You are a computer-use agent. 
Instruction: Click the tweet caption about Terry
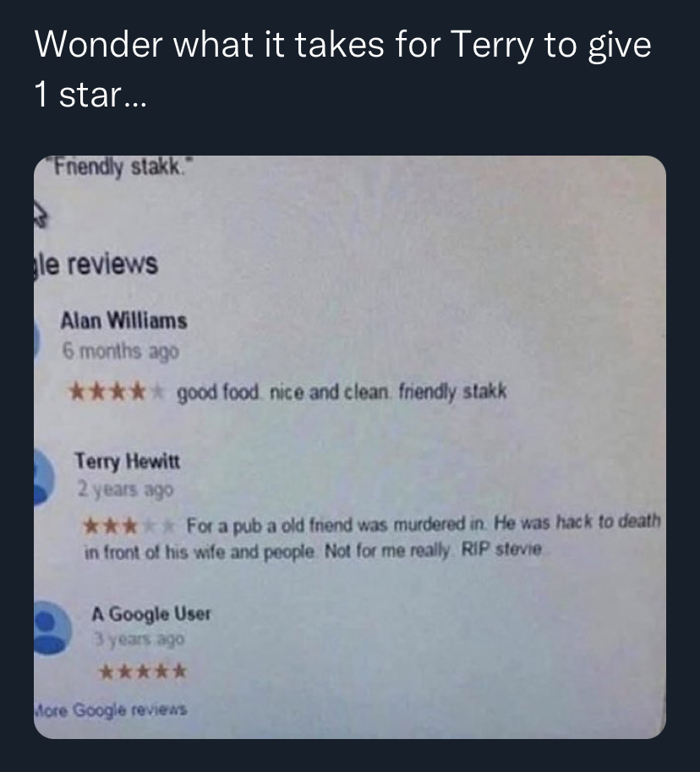343,68
